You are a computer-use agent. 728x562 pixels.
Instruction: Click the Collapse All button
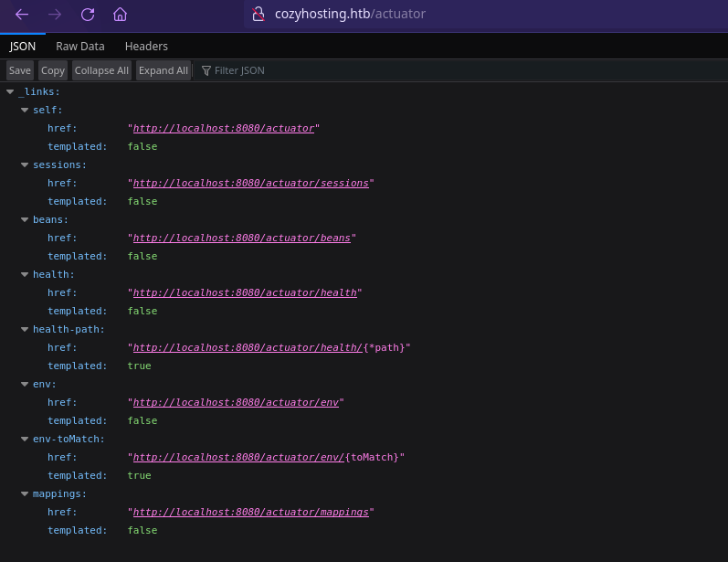point(101,70)
